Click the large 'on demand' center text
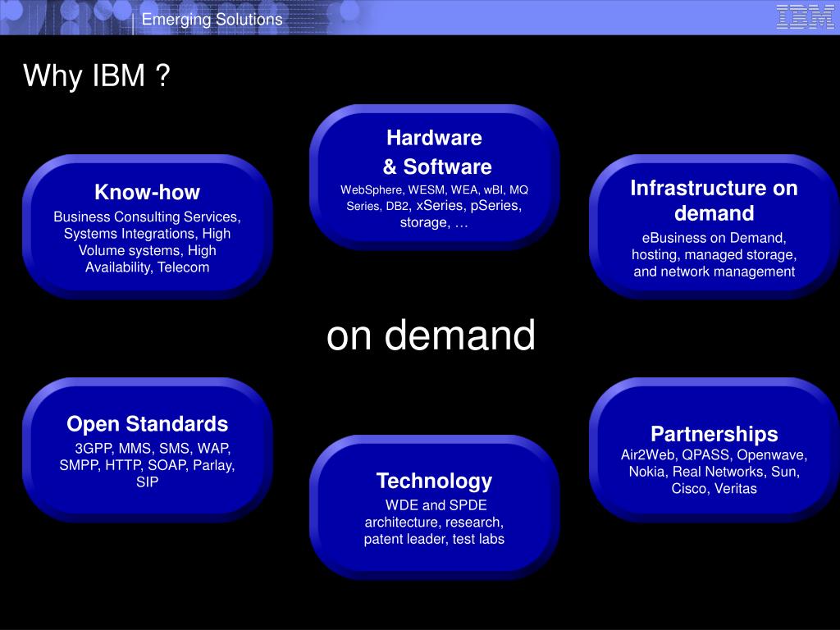The height and width of the screenshot is (630, 840). pos(431,335)
